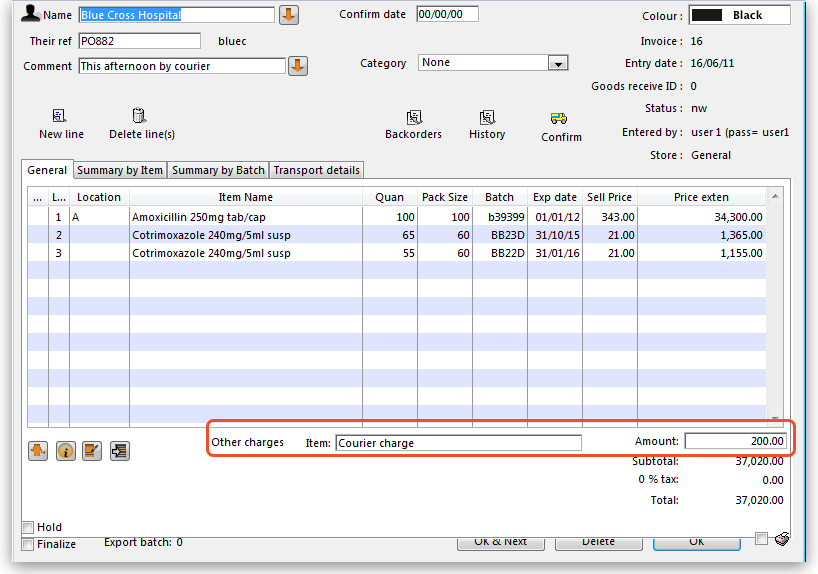Open the Backorders window
This screenshot has height=574, width=818.
[x=413, y=118]
